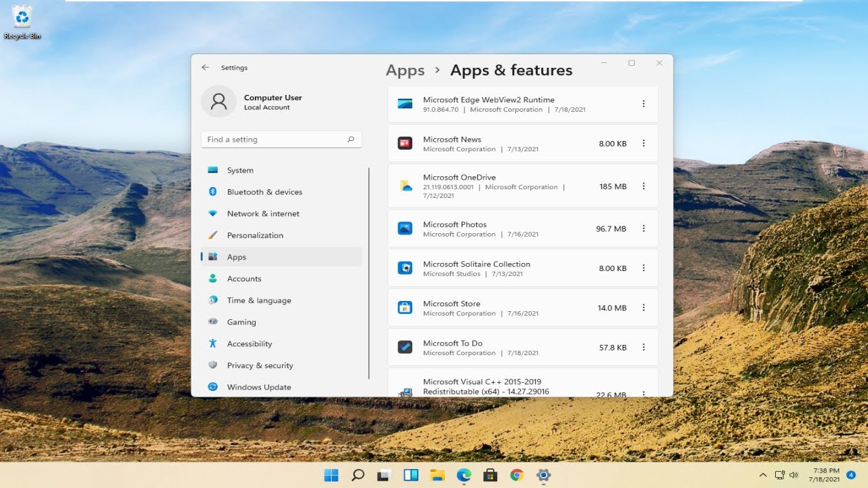Click the System sidebar icon

[213, 170]
